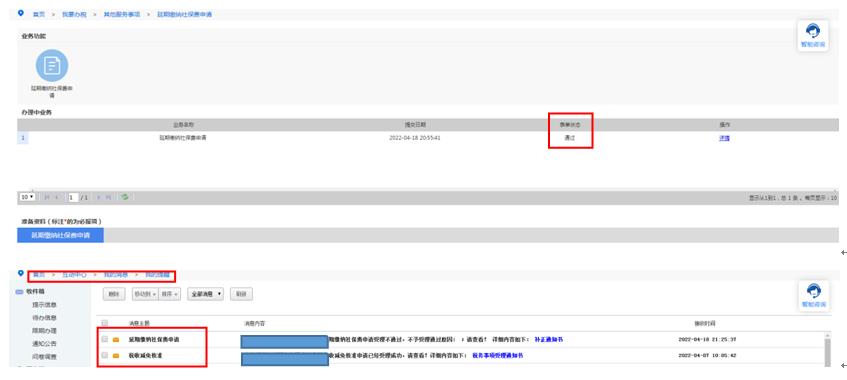Go to the last page in pager

tap(109, 197)
